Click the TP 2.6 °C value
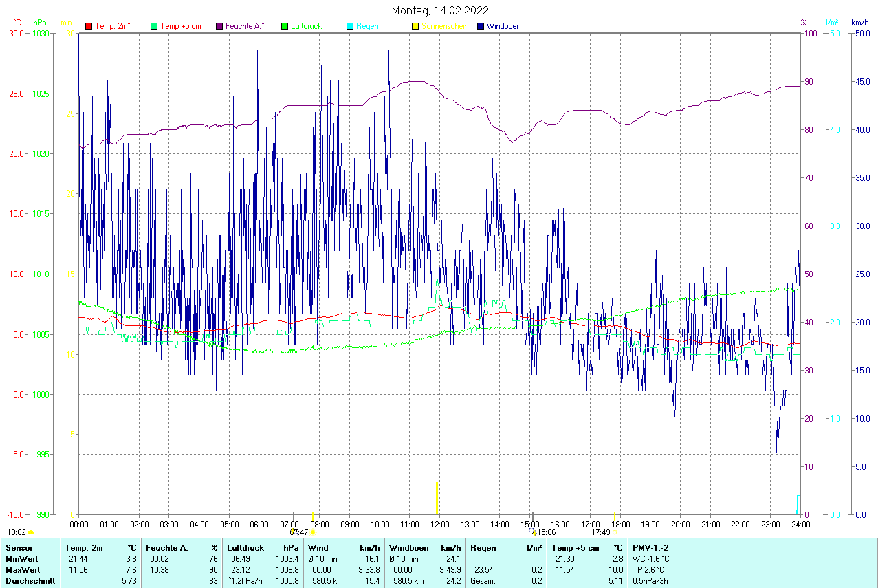Image resolution: width=878 pixels, height=588 pixels. [648, 570]
